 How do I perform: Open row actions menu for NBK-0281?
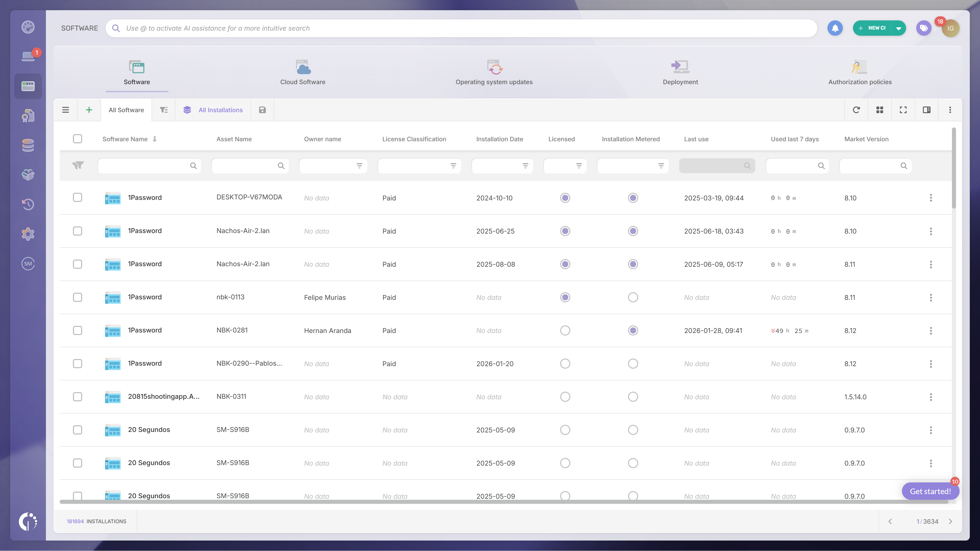pos(931,330)
